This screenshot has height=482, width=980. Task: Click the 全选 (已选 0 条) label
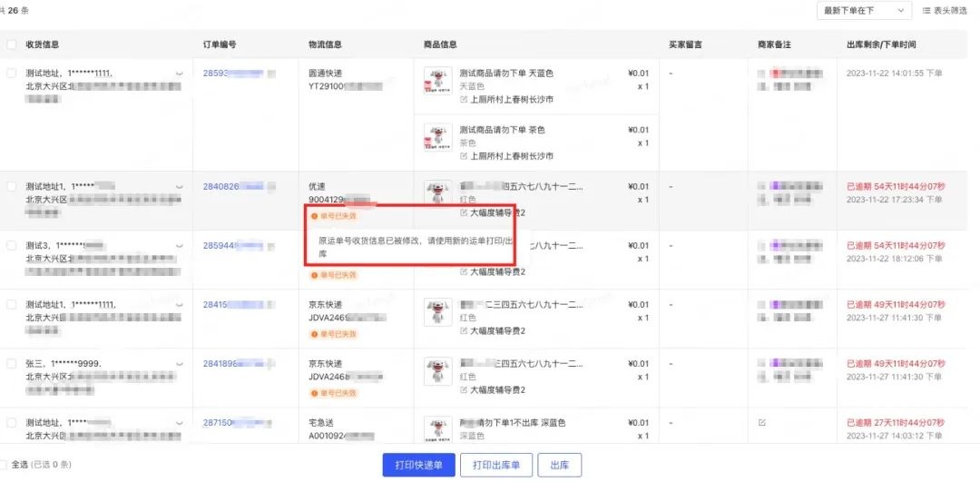point(41,465)
